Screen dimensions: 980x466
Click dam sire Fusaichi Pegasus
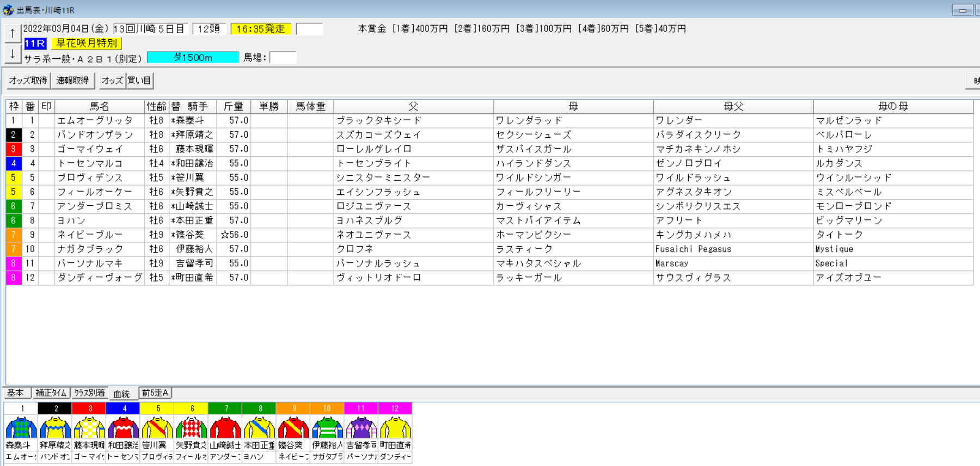pos(693,249)
